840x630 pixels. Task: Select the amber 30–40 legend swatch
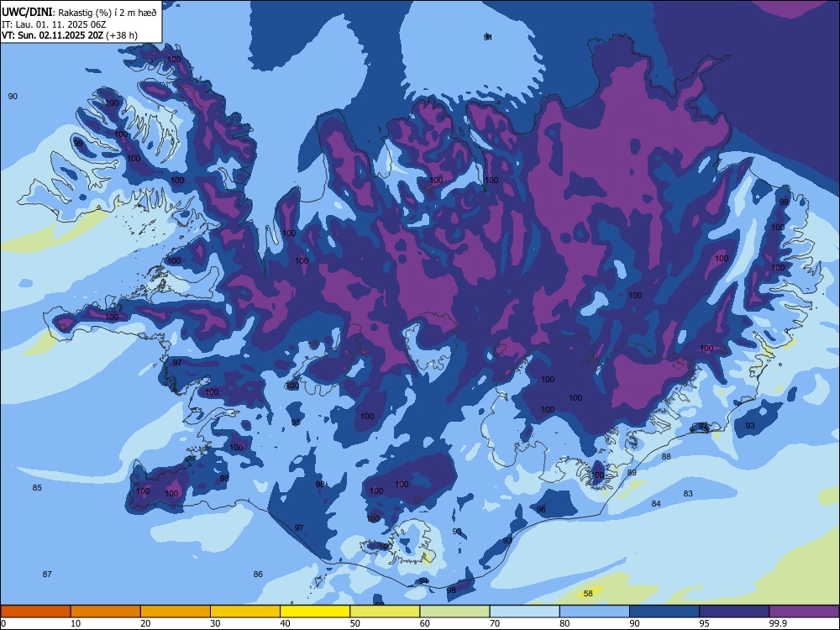coord(245,612)
